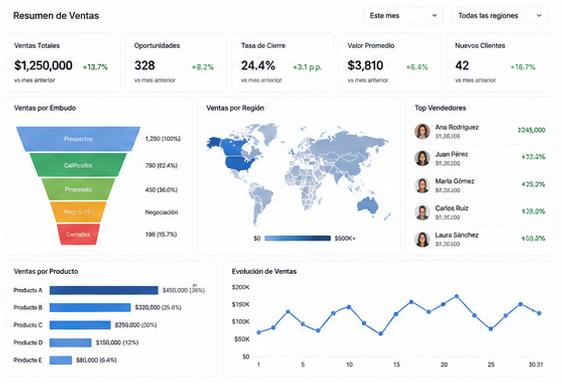The width and height of the screenshot is (562, 384).
Task: Select the Nuevos Clientes summary card
Action: tap(500, 63)
